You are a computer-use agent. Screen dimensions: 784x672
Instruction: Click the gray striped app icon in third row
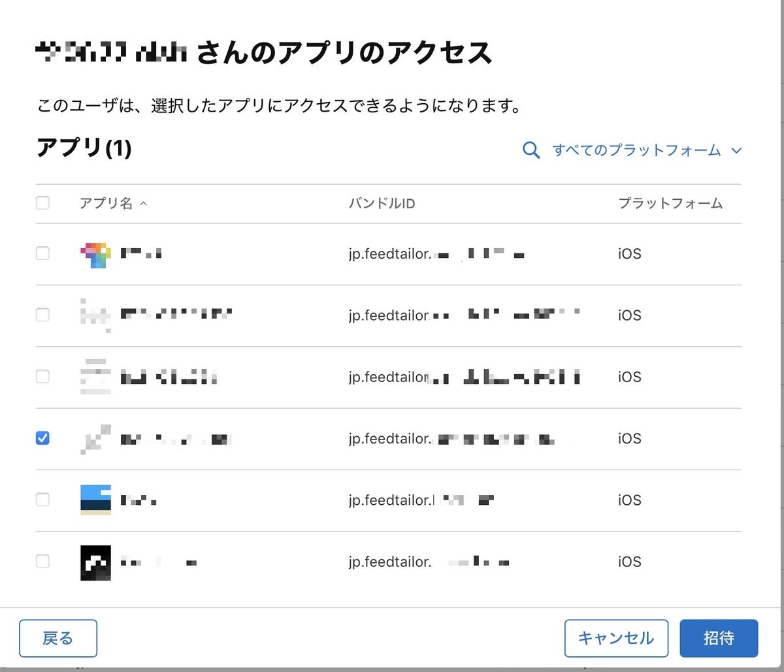click(x=95, y=377)
